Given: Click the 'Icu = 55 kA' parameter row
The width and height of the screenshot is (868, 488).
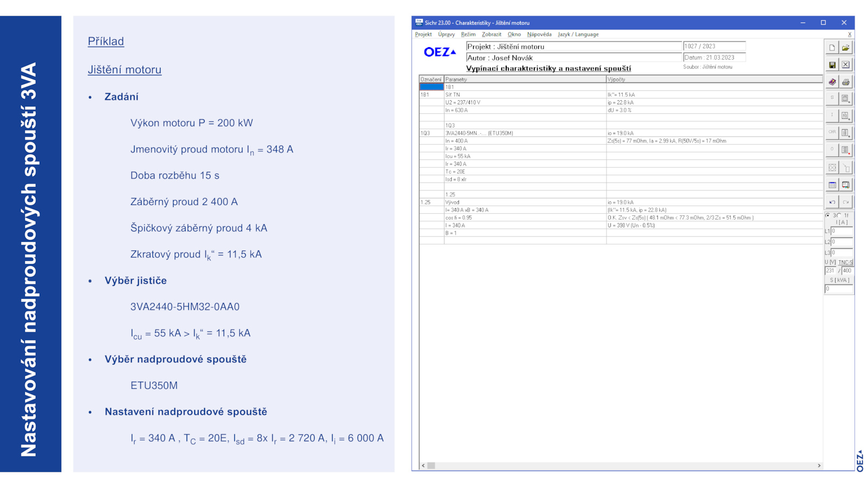Looking at the screenshot, I should tap(525, 156).
